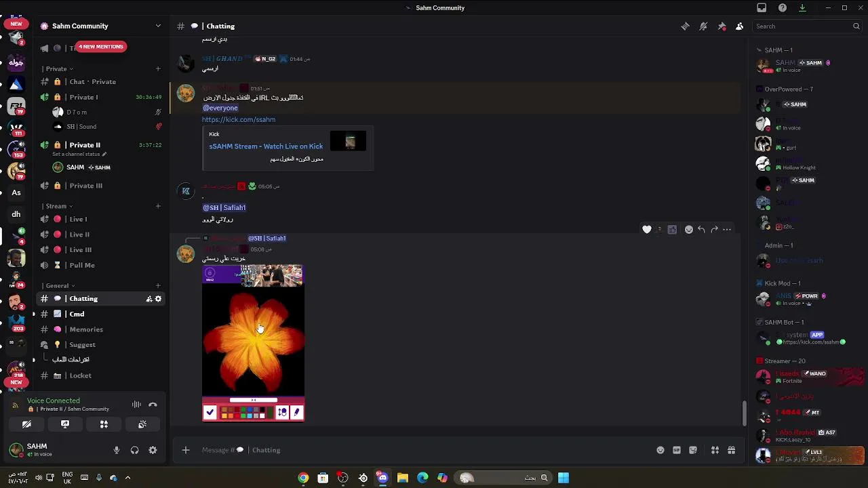Create invite for Chatting channel
Viewport: 868px width, 488px height.
149,299
